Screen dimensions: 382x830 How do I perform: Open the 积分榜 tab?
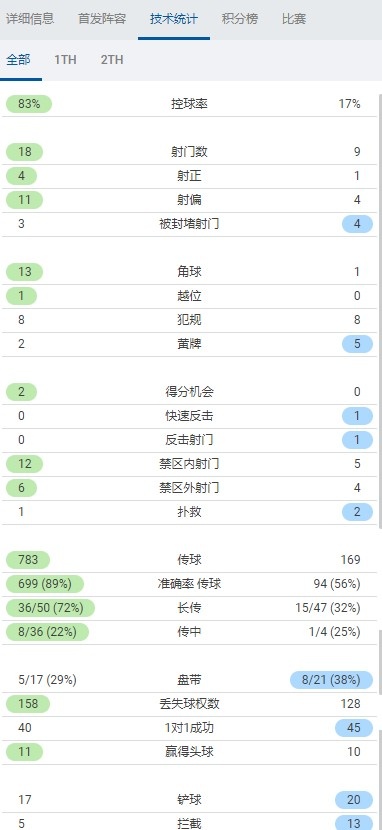[x=240, y=20]
